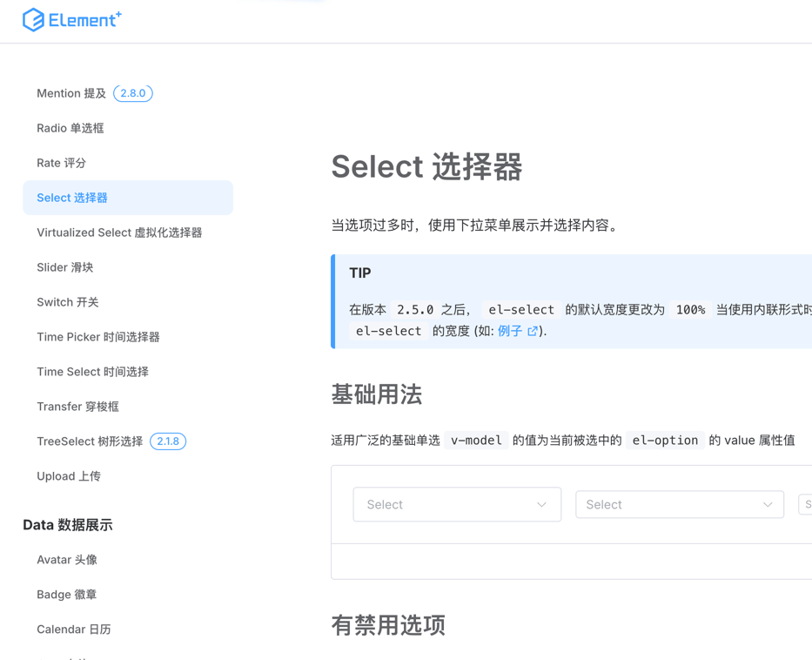This screenshot has width=812, height=660.
Task: Expand the first Select dropdown arrow
Action: 541,505
